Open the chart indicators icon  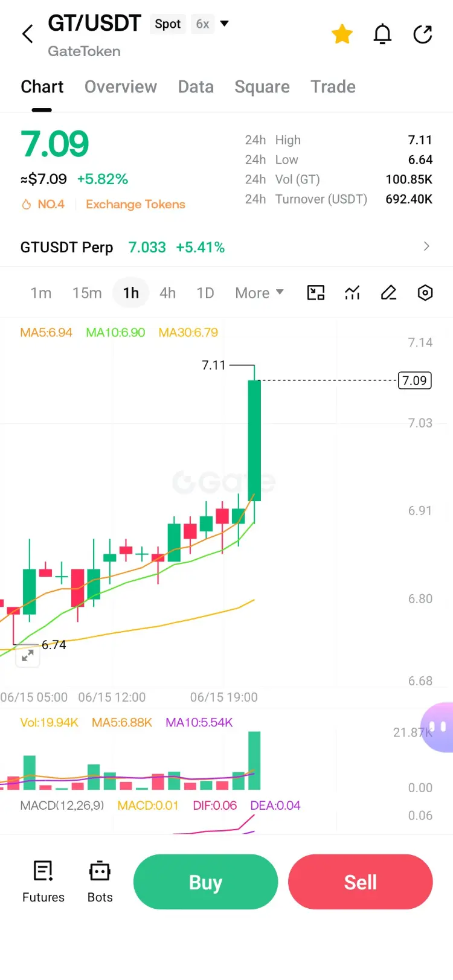[353, 293]
